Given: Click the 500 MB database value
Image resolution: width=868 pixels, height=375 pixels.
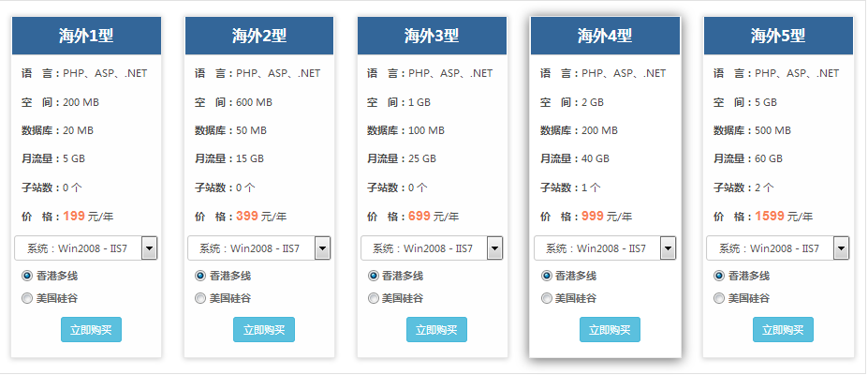Looking at the screenshot, I should 772,130.
